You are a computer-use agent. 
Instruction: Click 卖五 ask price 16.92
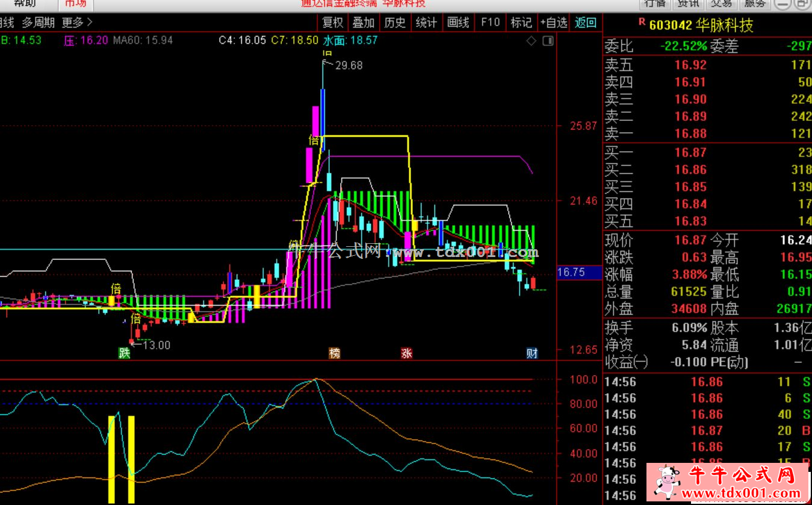point(690,65)
